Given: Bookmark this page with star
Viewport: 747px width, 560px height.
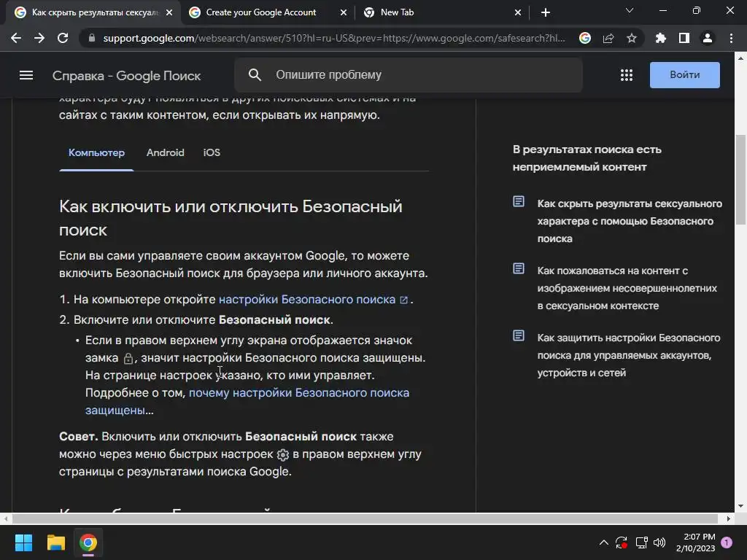Looking at the screenshot, I should [632, 38].
